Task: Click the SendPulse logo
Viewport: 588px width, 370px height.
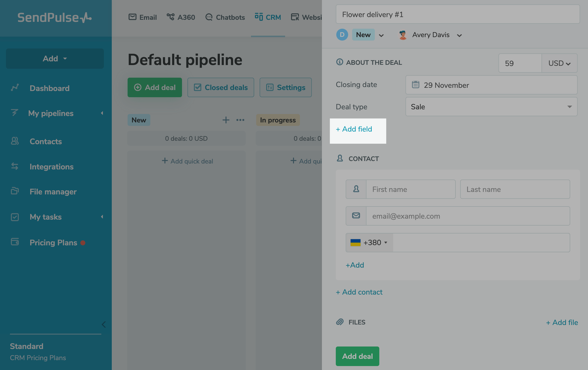Action: pyautogui.click(x=54, y=18)
